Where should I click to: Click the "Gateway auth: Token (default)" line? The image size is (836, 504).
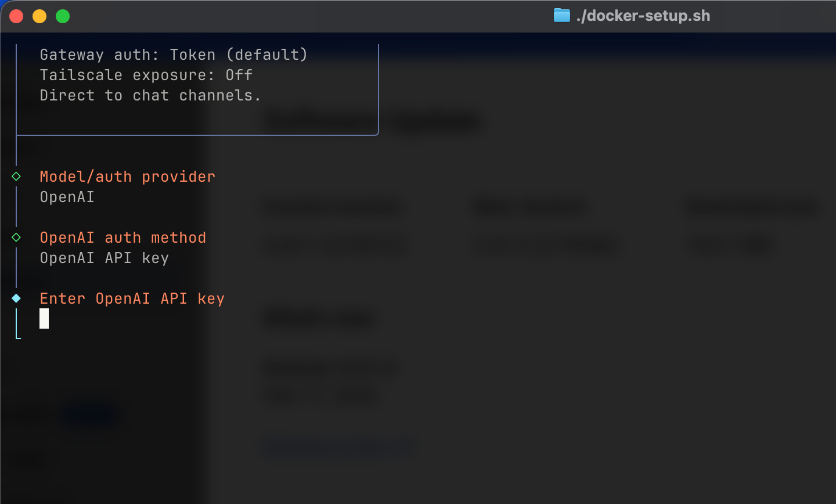coord(173,55)
